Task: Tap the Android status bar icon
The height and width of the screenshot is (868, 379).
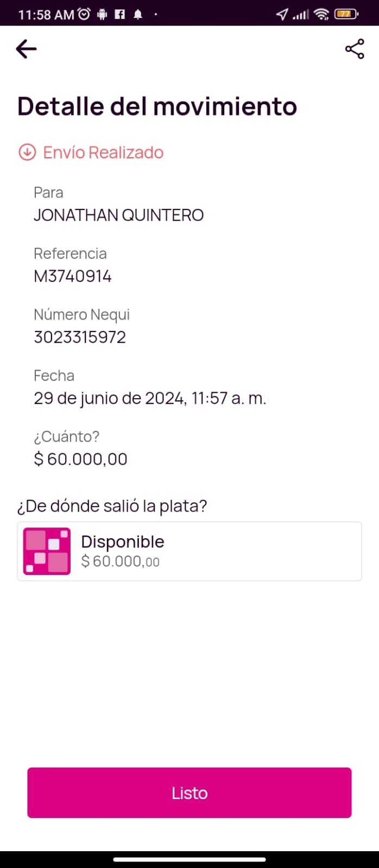Action: click(x=102, y=14)
